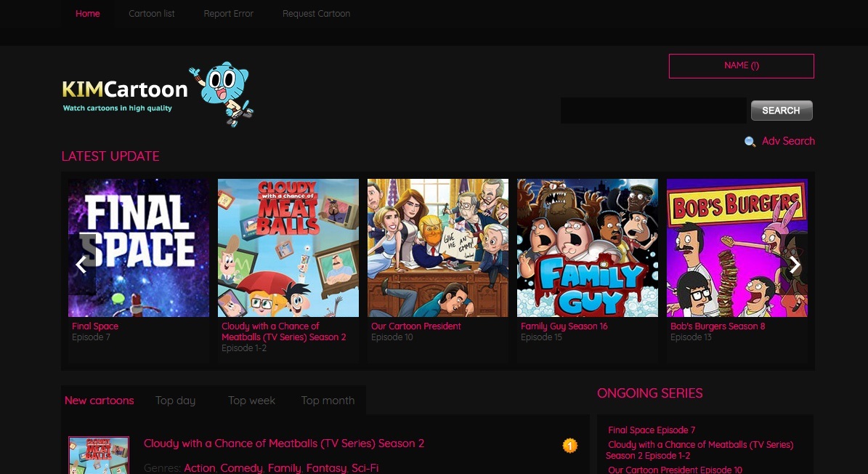Viewport: 868px width, 474px height.
Task: Open Final Space Episode 7 in Ongoing Series
Action: tap(652, 430)
